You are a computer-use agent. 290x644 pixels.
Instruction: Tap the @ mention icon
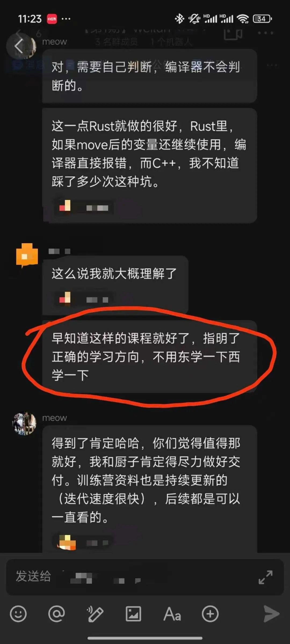(x=57, y=614)
